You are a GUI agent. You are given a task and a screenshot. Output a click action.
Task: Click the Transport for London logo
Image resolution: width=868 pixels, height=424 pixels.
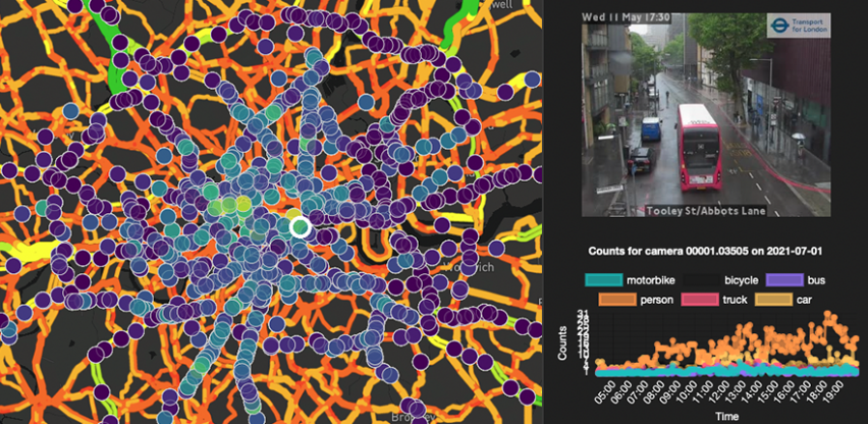[x=797, y=25]
